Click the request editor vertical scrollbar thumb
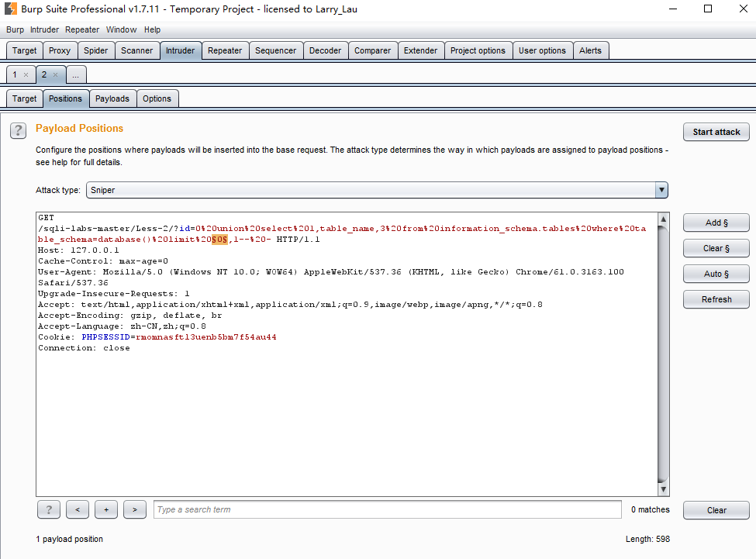This screenshot has width=756, height=559. 664,354
